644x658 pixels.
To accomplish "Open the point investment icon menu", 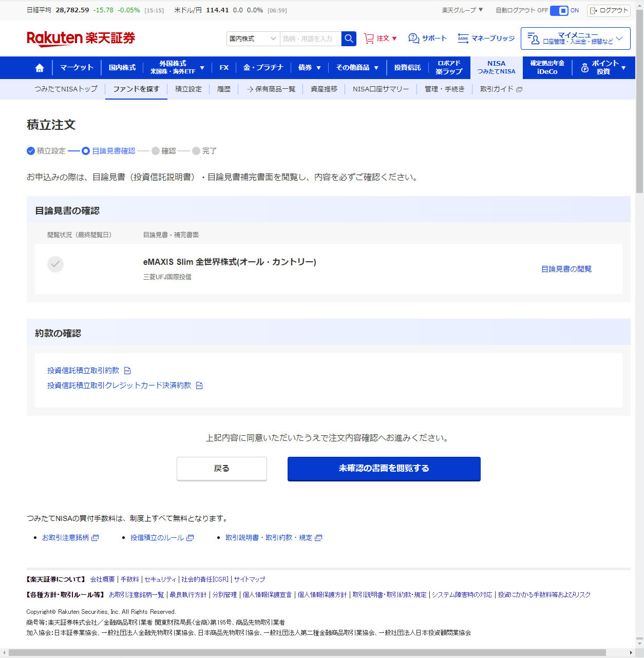I will (x=585, y=68).
